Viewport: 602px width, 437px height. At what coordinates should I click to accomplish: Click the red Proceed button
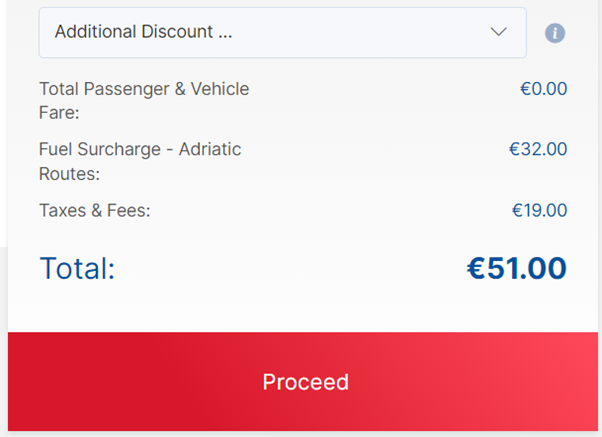(x=303, y=381)
